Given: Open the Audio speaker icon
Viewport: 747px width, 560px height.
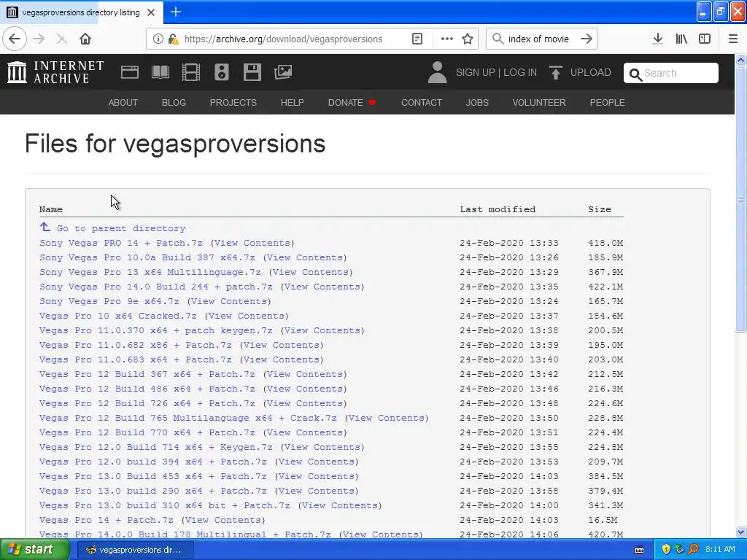Looking at the screenshot, I should [x=222, y=72].
